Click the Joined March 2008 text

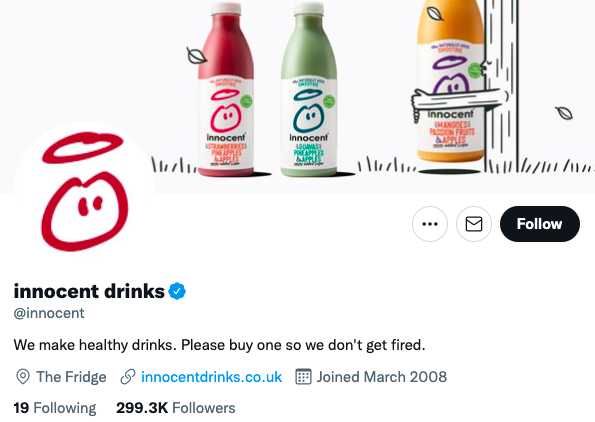[382, 377]
